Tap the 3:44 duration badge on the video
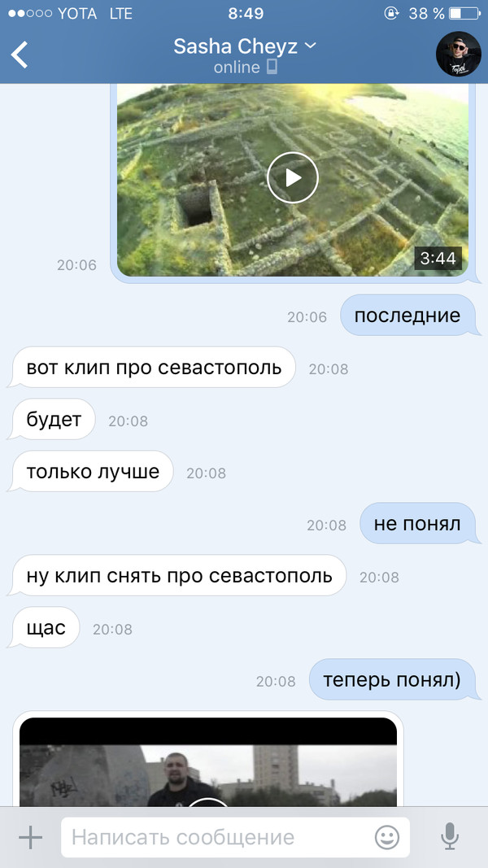Screen dimensions: 488x868 pos(438,258)
